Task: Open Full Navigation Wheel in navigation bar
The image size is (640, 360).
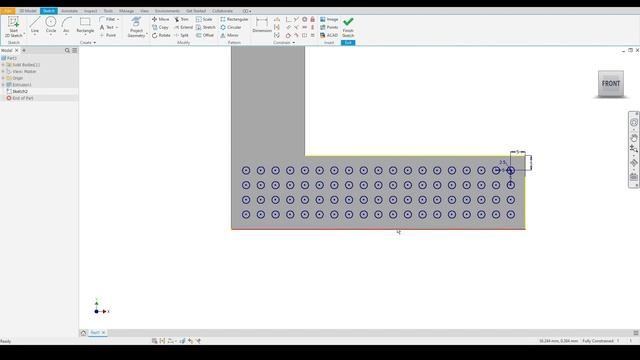Action: click(x=633, y=122)
